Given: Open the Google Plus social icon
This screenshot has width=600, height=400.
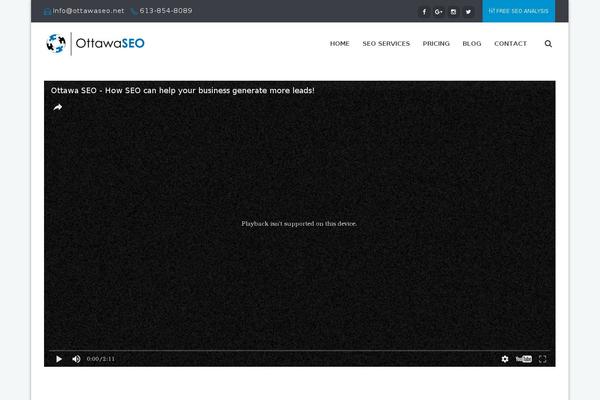Looking at the screenshot, I should (x=439, y=12).
